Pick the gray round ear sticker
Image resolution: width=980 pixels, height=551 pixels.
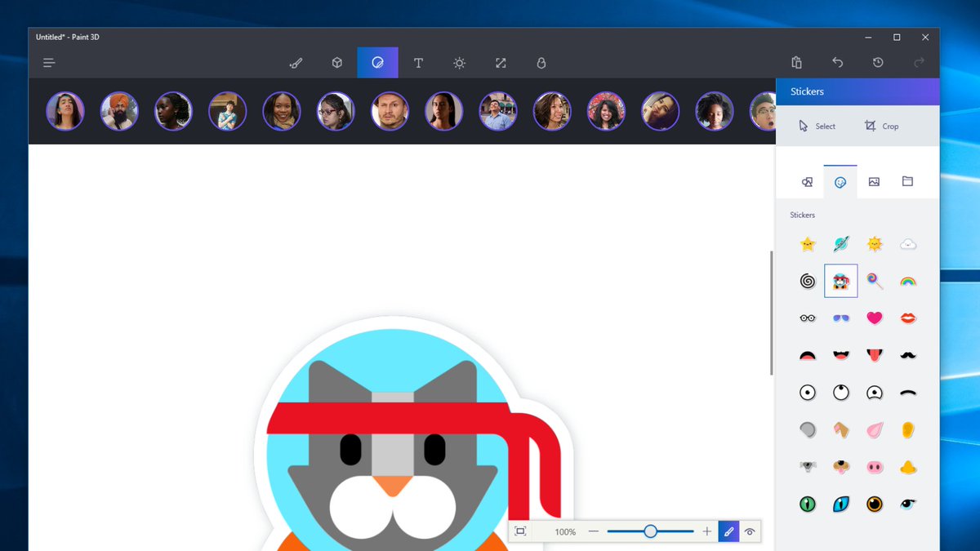click(808, 429)
